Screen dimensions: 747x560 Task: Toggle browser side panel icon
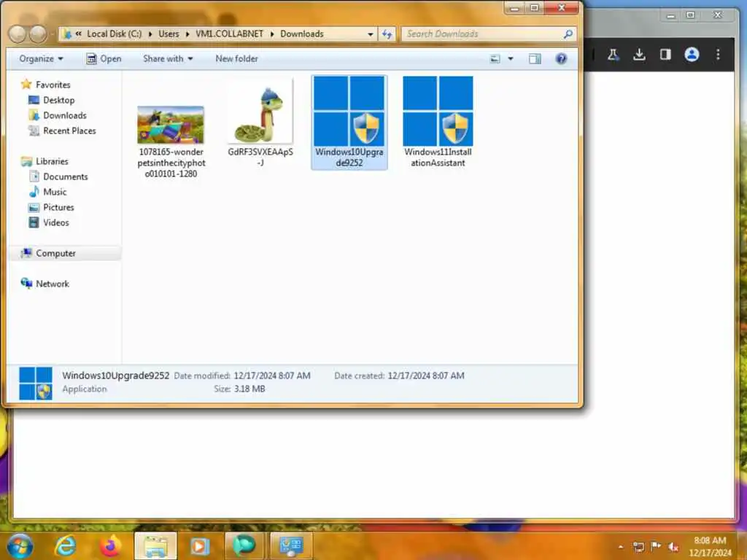click(x=665, y=55)
